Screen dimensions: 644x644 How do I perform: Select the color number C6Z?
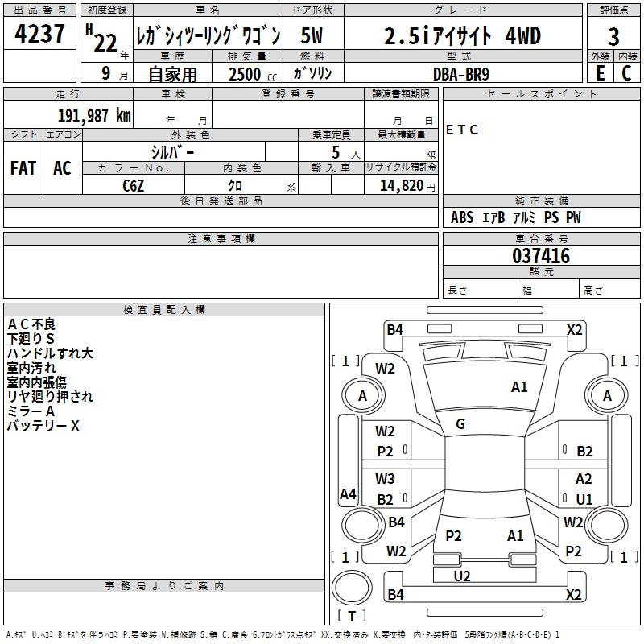pyautogui.click(x=133, y=186)
